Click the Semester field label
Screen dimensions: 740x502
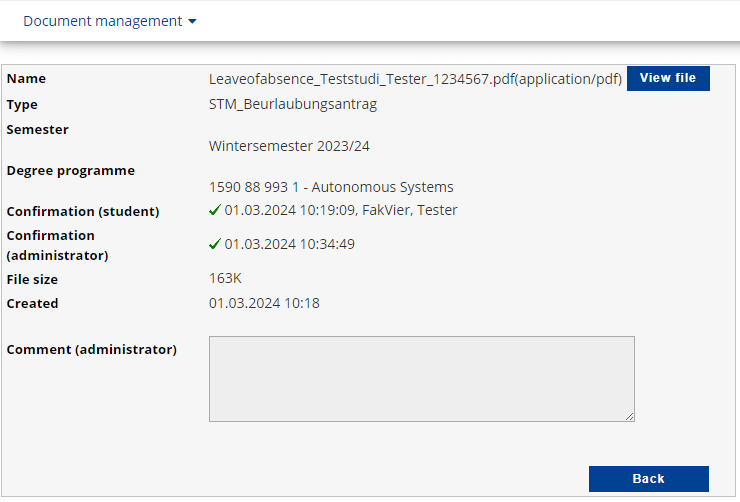coord(38,129)
